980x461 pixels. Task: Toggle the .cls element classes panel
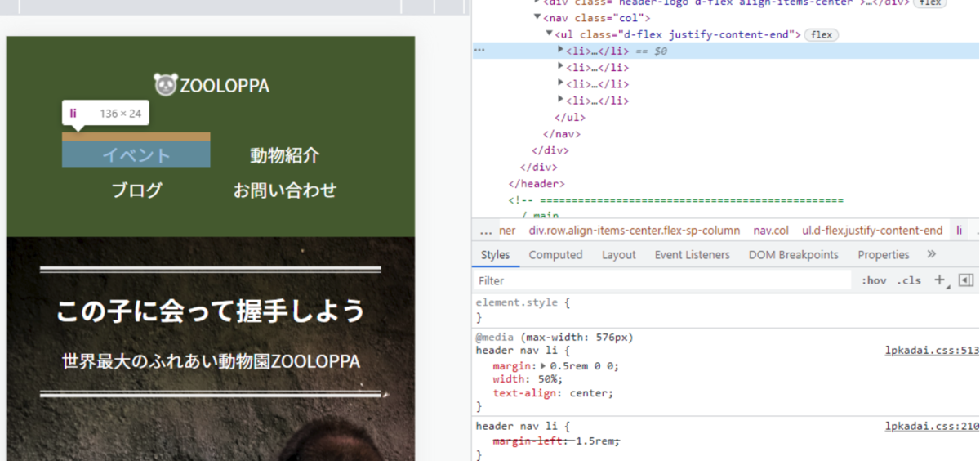coord(909,280)
